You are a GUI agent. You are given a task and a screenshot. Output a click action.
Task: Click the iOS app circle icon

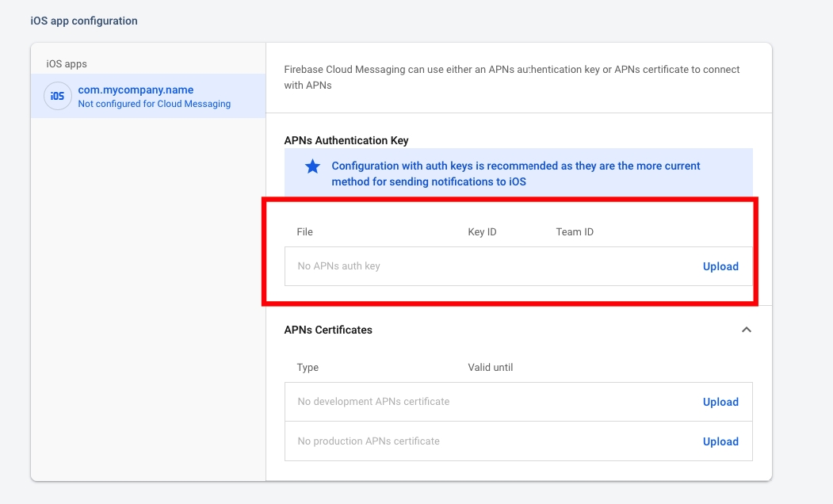(57, 96)
